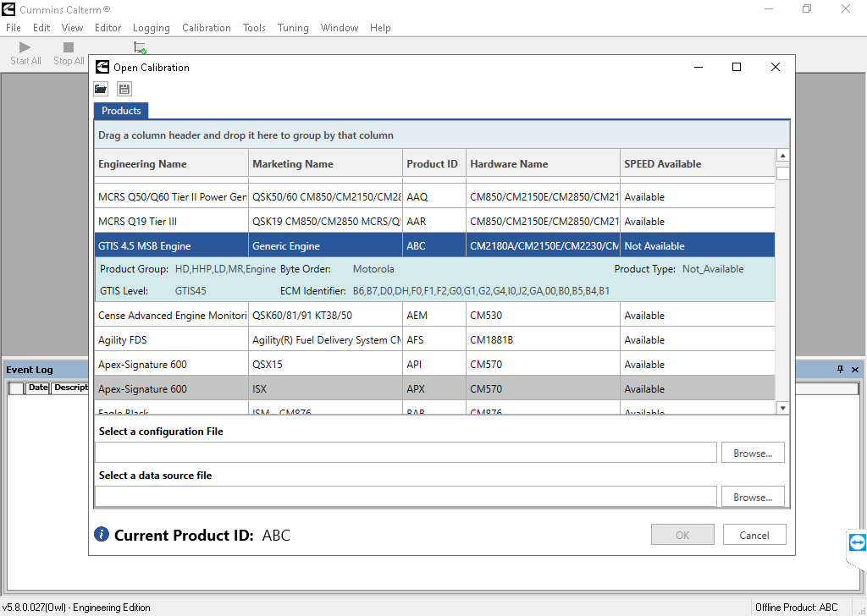The width and height of the screenshot is (867, 616).
Task: Click the configuration file path field
Action: [406, 453]
